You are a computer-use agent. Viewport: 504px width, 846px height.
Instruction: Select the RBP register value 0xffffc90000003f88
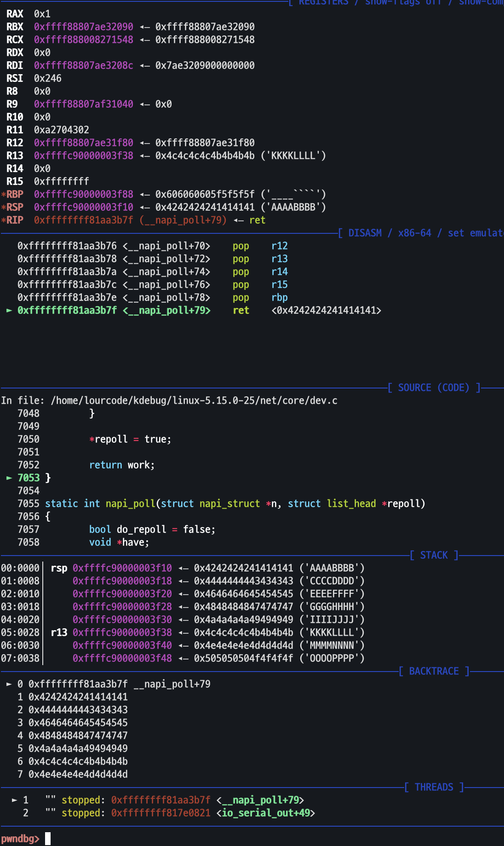pyautogui.click(x=84, y=194)
